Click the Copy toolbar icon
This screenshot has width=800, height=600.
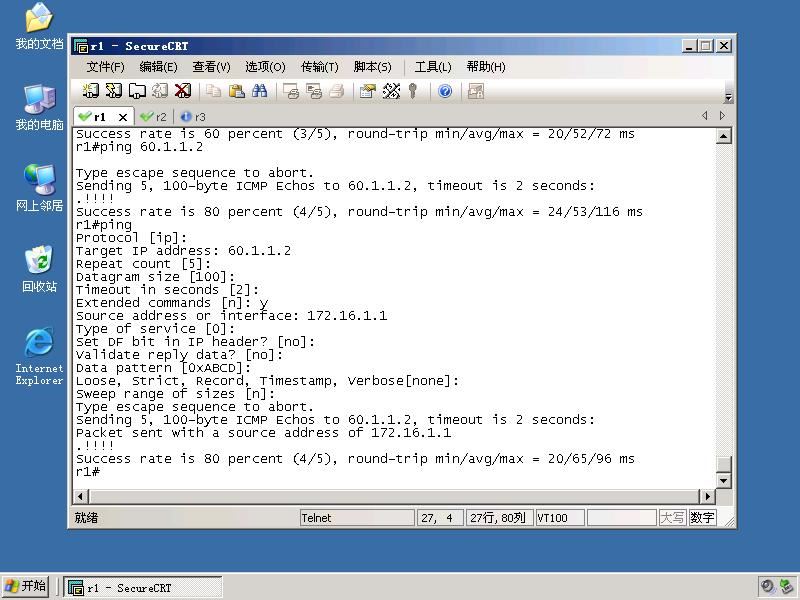point(213,91)
